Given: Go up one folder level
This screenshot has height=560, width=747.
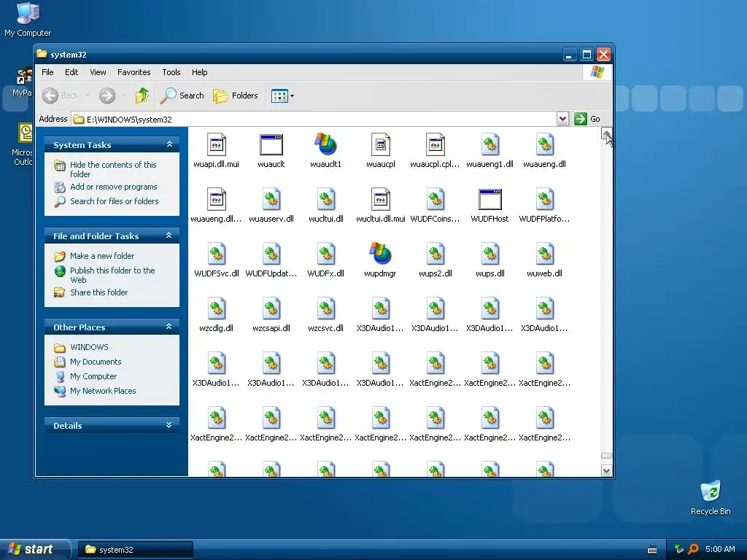Looking at the screenshot, I should pyautogui.click(x=142, y=96).
